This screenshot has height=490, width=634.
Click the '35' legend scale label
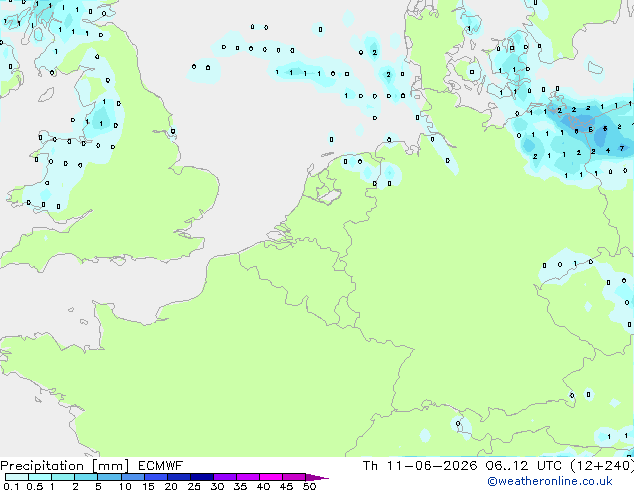(240, 486)
